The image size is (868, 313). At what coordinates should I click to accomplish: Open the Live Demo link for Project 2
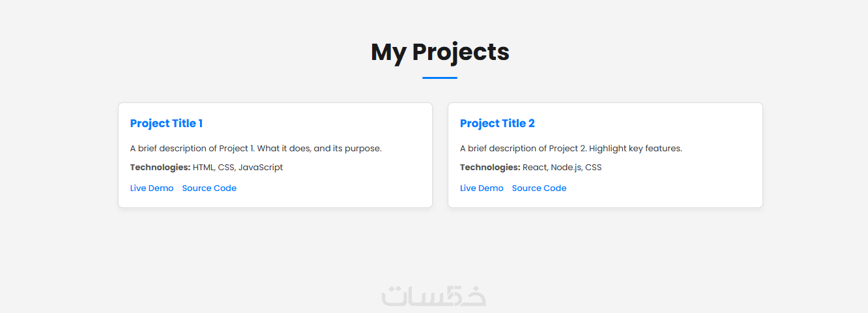point(482,188)
